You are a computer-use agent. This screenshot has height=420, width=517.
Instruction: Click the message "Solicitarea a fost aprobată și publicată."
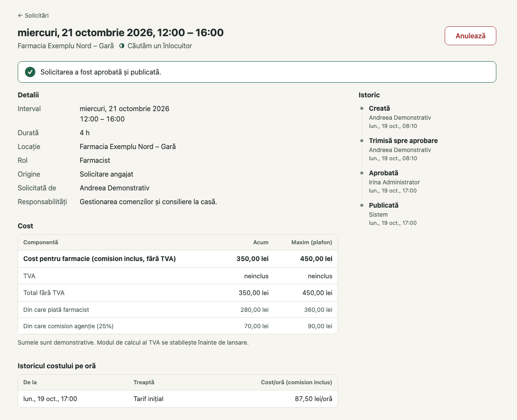(x=101, y=72)
